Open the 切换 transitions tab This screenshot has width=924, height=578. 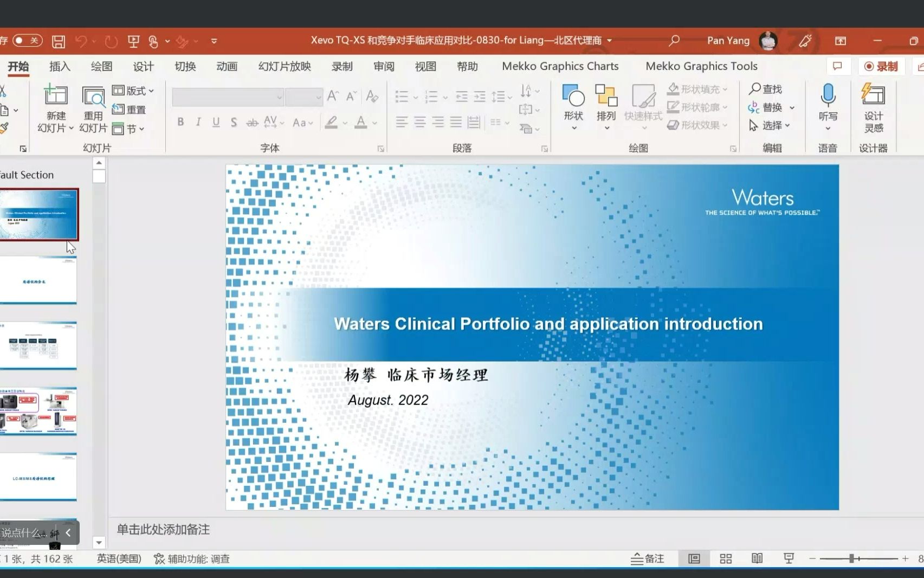tap(185, 67)
